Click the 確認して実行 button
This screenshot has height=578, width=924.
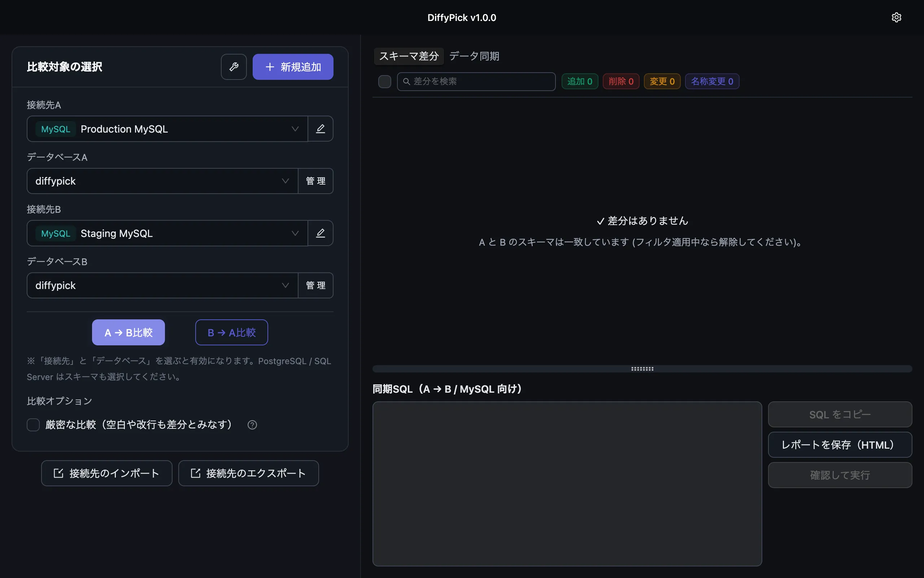point(840,475)
